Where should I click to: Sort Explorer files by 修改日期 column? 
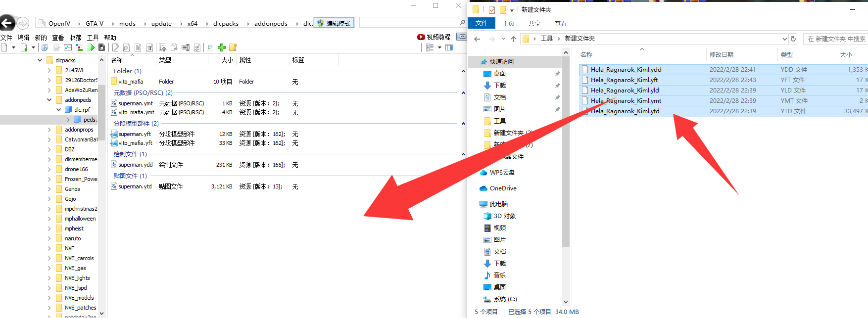click(x=722, y=54)
